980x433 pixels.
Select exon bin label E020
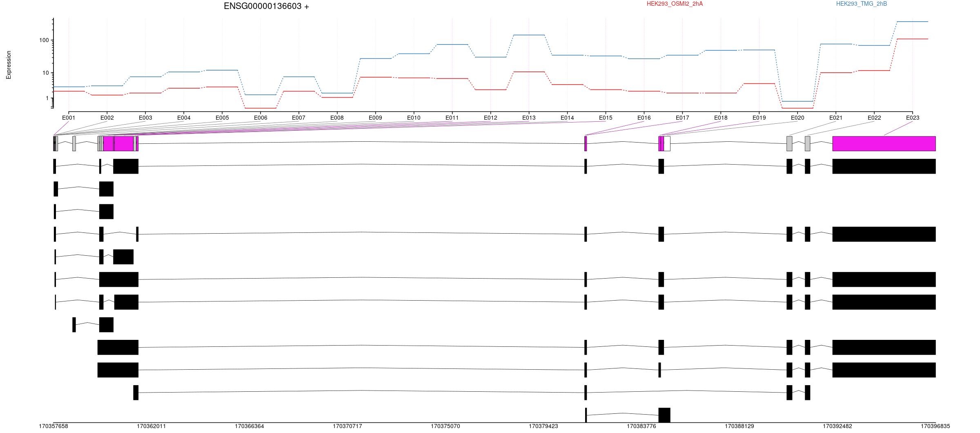(x=797, y=118)
